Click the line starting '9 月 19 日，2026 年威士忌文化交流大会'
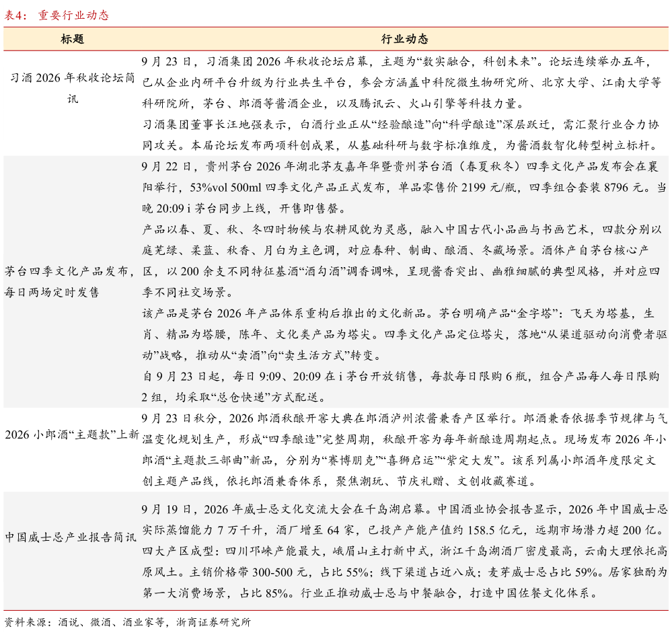 pos(404,509)
